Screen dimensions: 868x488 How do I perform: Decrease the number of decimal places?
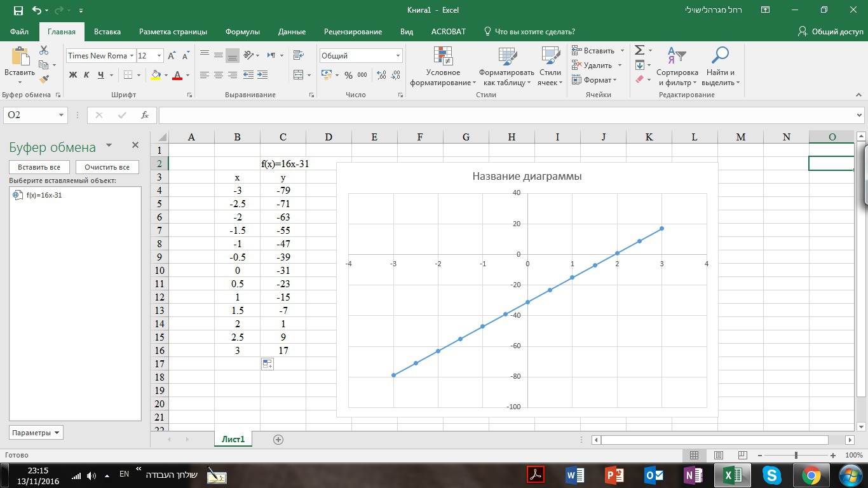pyautogui.click(x=396, y=75)
